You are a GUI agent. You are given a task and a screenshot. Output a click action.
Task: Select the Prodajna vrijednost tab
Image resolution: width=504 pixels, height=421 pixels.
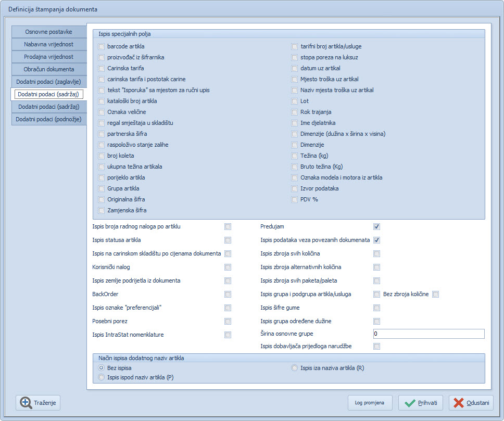[49, 57]
